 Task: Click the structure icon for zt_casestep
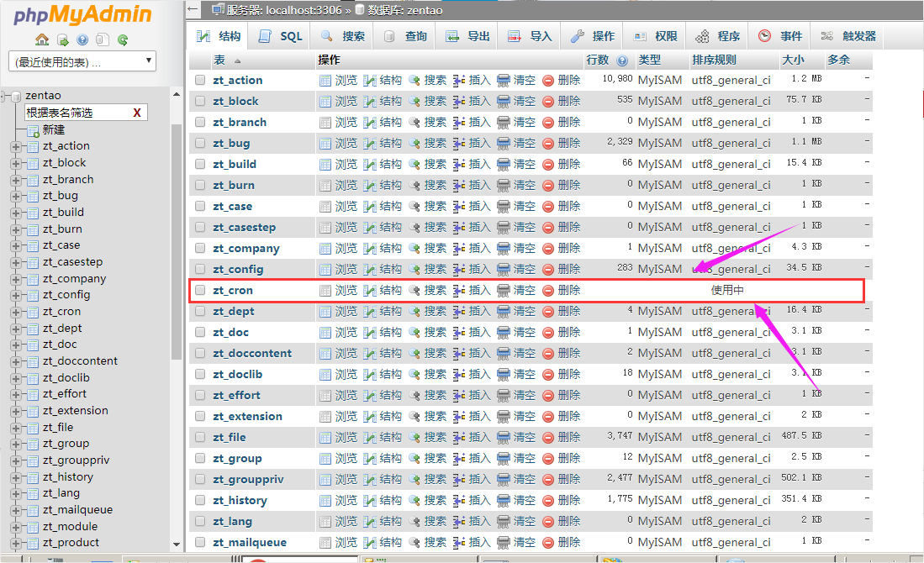tap(369, 228)
